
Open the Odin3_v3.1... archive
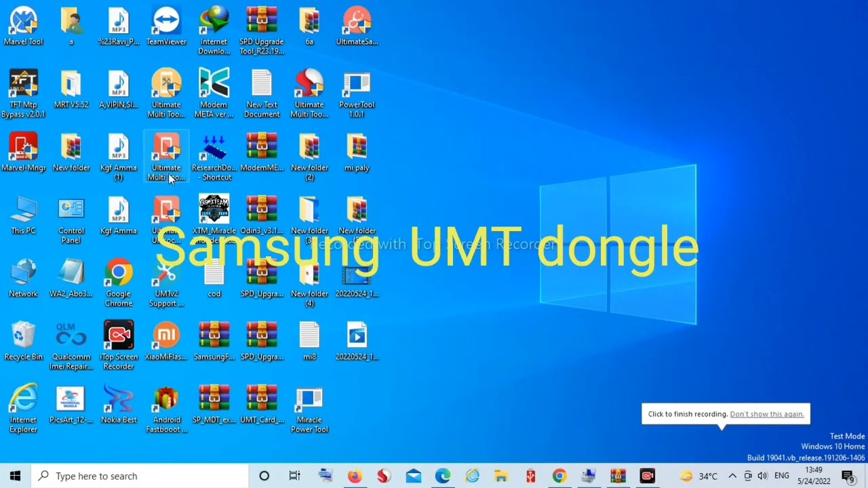point(262,216)
